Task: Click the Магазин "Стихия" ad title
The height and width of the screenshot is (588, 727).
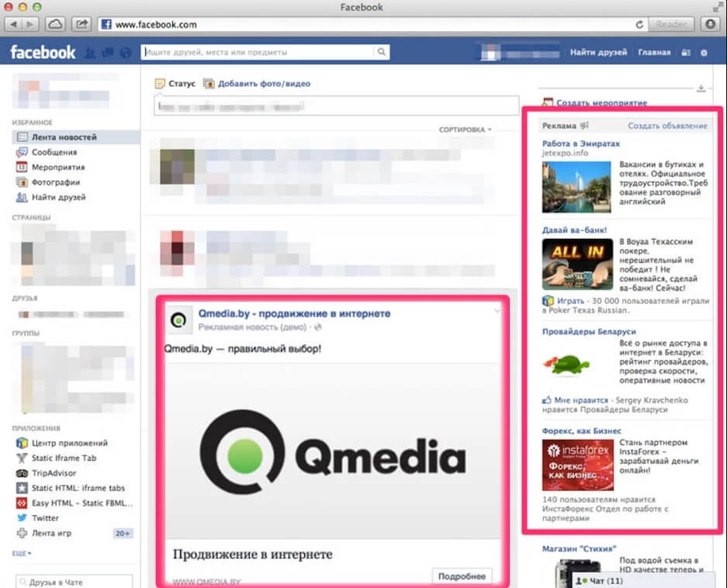Action: 579,548
